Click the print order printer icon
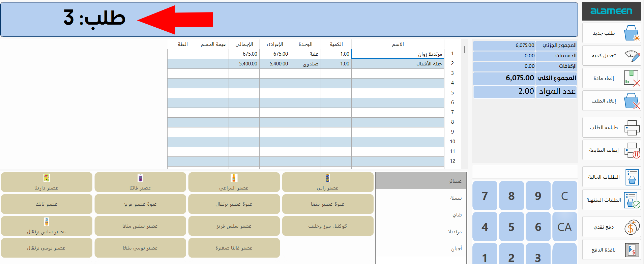Viewport: 644px width, 264px height. coord(632,127)
